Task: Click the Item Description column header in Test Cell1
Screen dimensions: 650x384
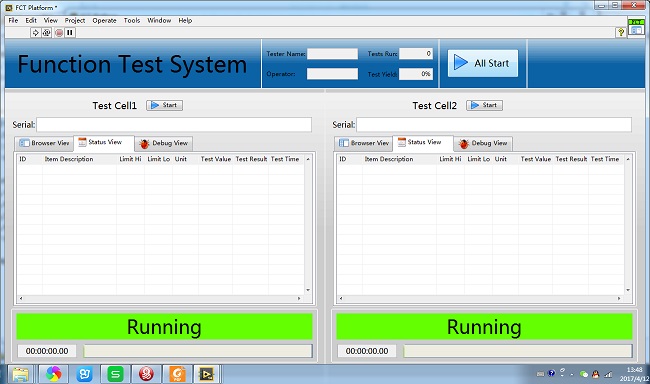Action: [x=69, y=159]
